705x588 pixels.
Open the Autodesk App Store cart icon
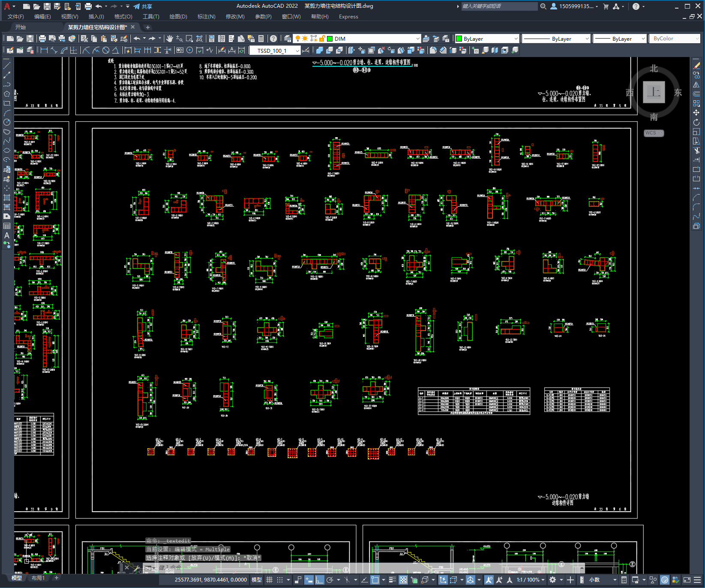[606, 6]
